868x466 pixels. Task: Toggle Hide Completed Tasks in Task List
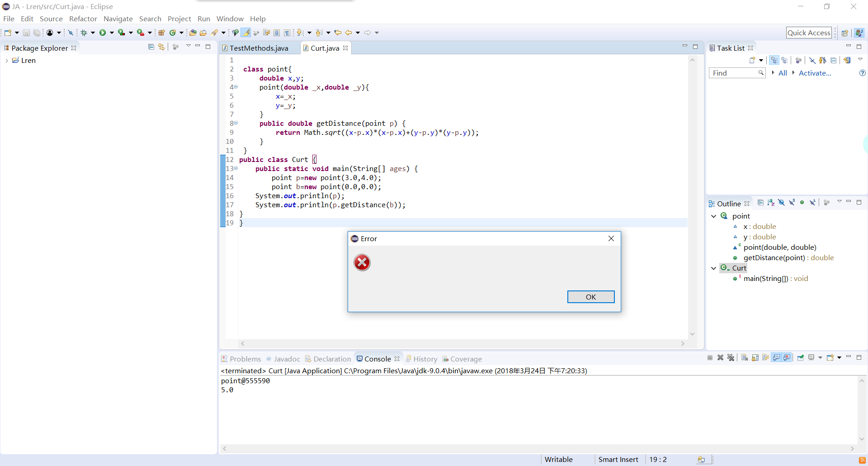(812, 60)
